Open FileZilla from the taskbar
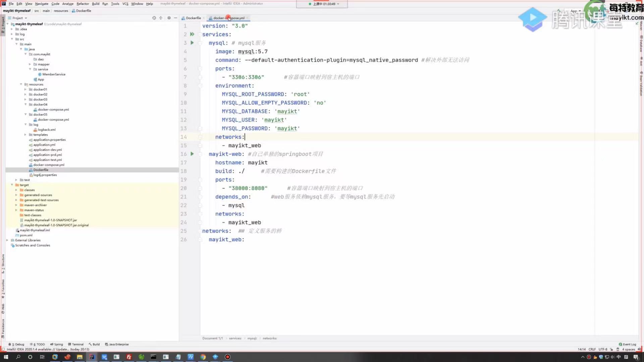Image resolution: width=644 pixels, height=362 pixels. 129,357
